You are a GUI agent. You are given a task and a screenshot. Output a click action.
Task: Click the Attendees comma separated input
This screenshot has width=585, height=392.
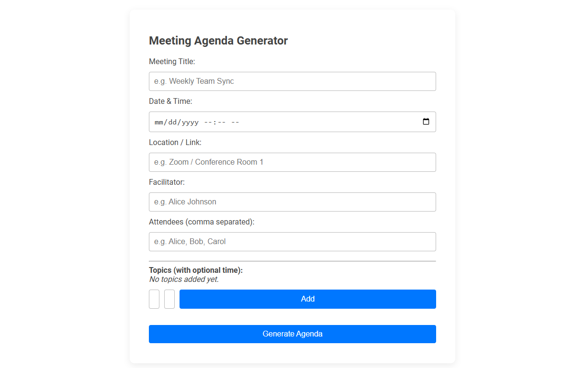292,242
